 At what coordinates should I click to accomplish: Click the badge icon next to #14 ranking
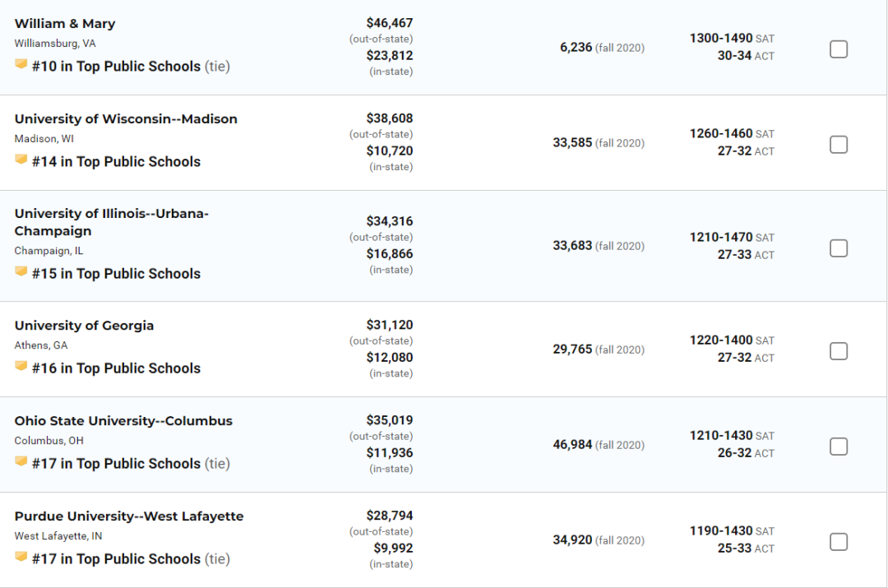coord(21,160)
